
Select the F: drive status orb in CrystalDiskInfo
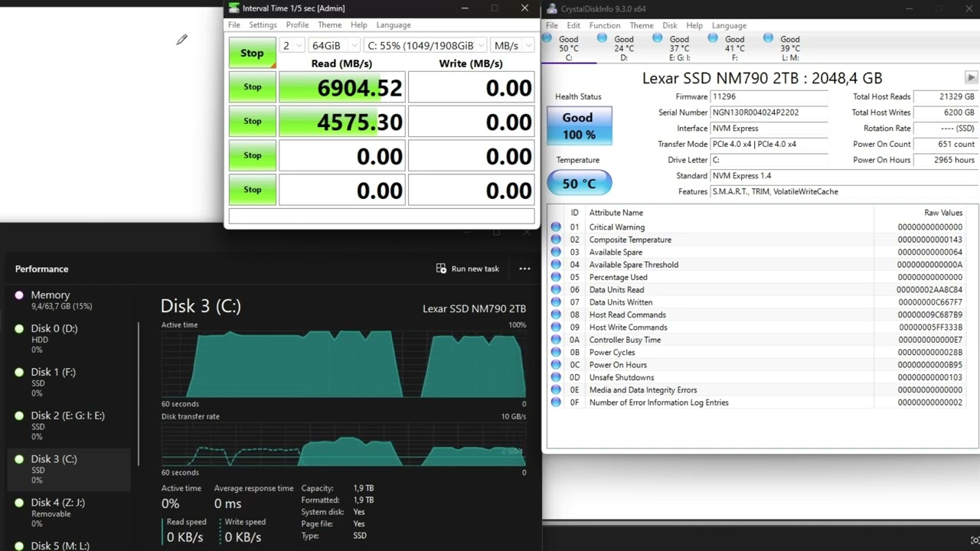point(713,38)
